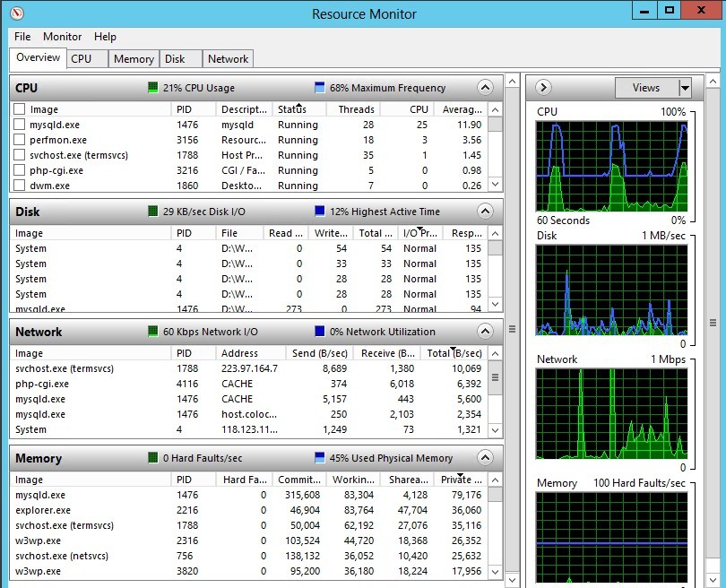
Task: Check the perfmon.exe process checkbox
Action: pyautogui.click(x=19, y=139)
